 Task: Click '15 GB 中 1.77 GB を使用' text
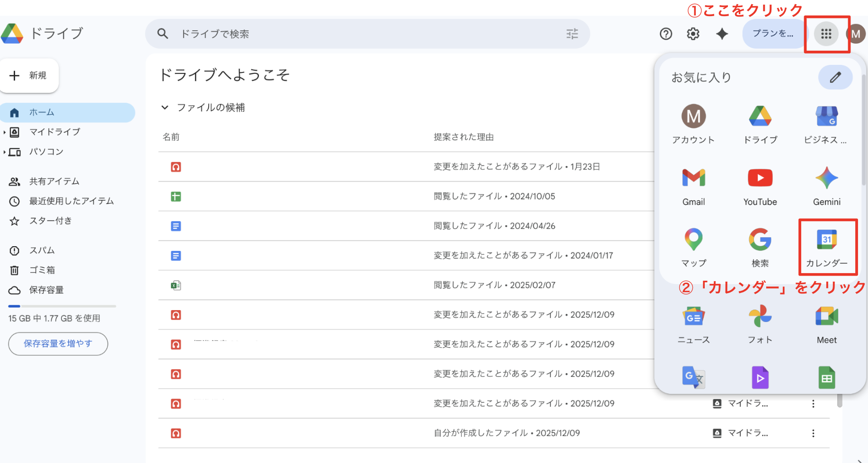pos(54,319)
